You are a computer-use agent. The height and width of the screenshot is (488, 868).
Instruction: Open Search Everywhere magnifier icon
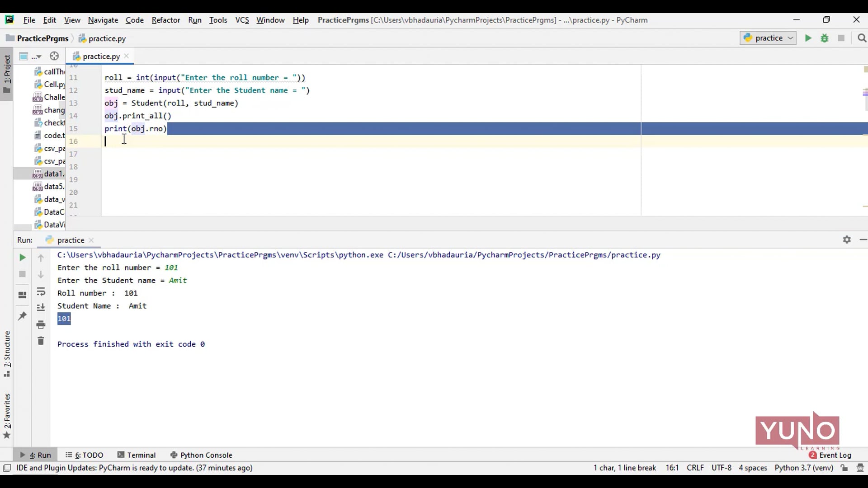862,38
